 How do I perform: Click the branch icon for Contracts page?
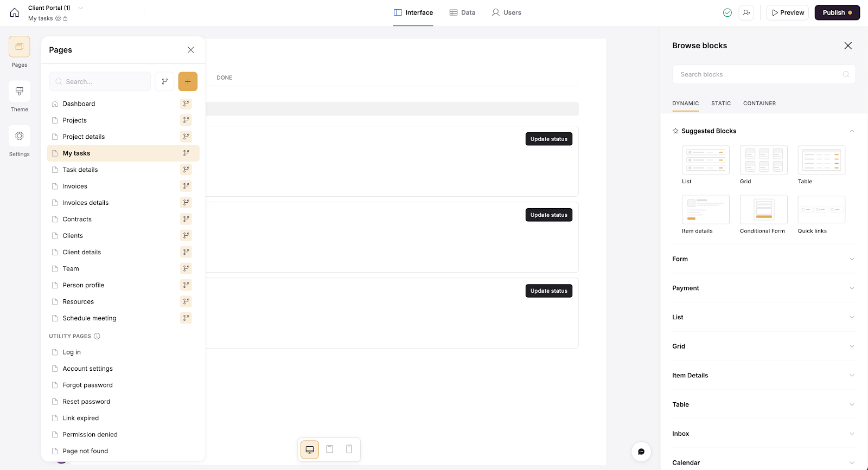pyautogui.click(x=186, y=219)
